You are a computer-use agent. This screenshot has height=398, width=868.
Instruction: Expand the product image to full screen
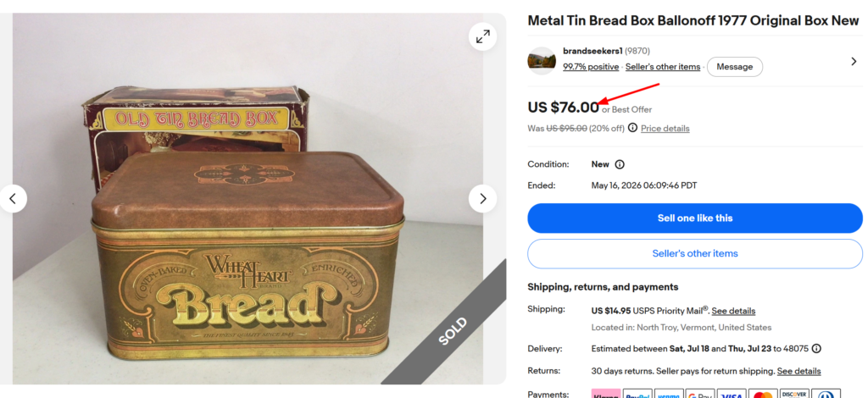(482, 37)
